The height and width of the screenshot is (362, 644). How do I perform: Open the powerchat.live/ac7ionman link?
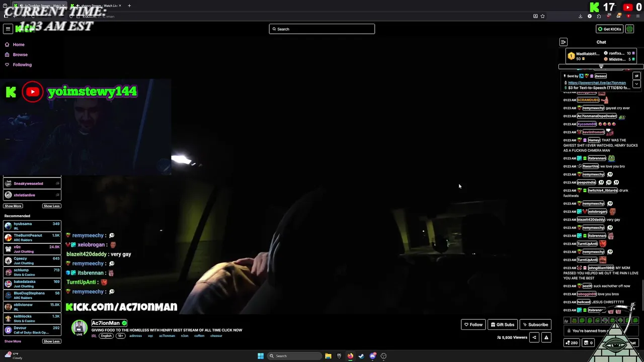pyautogui.click(x=597, y=82)
